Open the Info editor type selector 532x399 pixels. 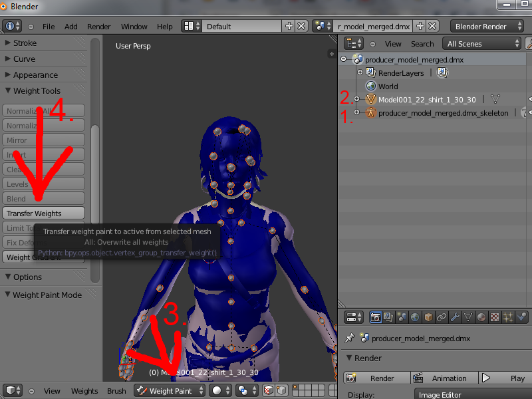[13, 26]
